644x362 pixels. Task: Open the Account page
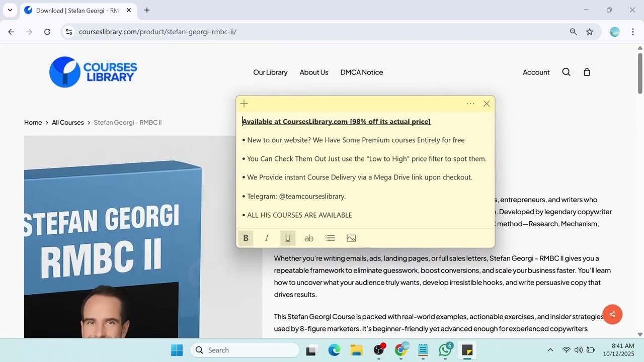(536, 72)
